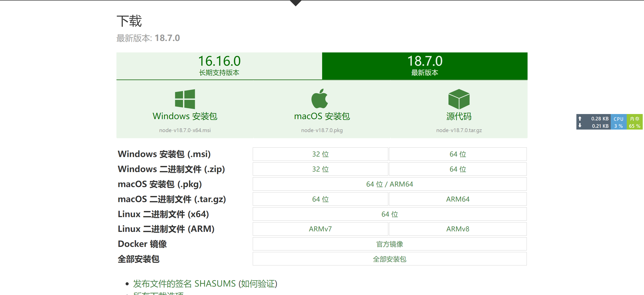Download the node-v18.7.0-x64.msi file link
This screenshot has height=295, width=644.
185,130
